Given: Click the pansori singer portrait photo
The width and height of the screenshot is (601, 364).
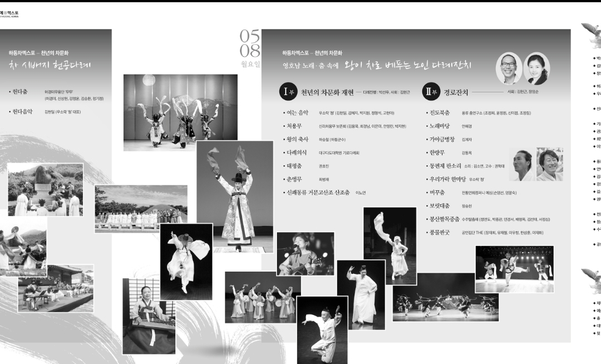Looking at the screenshot, I should (x=523, y=165).
